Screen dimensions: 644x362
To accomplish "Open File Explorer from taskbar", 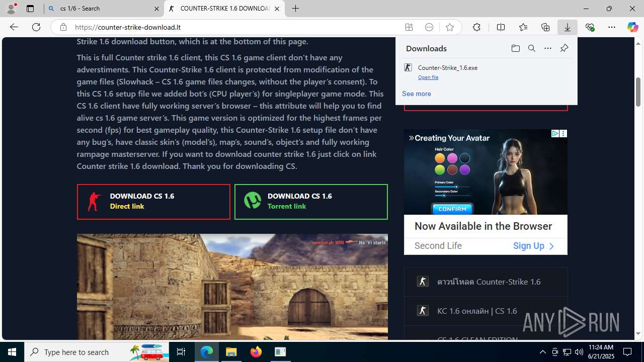I will 231,352.
